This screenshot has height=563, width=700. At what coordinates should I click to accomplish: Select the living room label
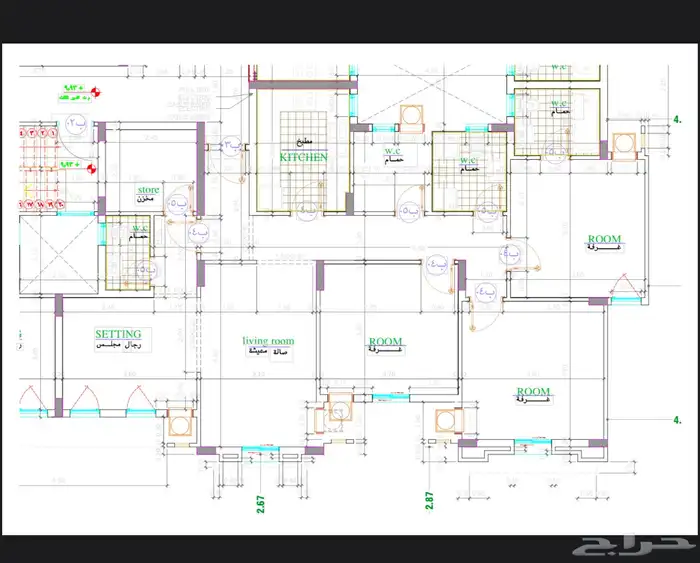[x=268, y=342]
